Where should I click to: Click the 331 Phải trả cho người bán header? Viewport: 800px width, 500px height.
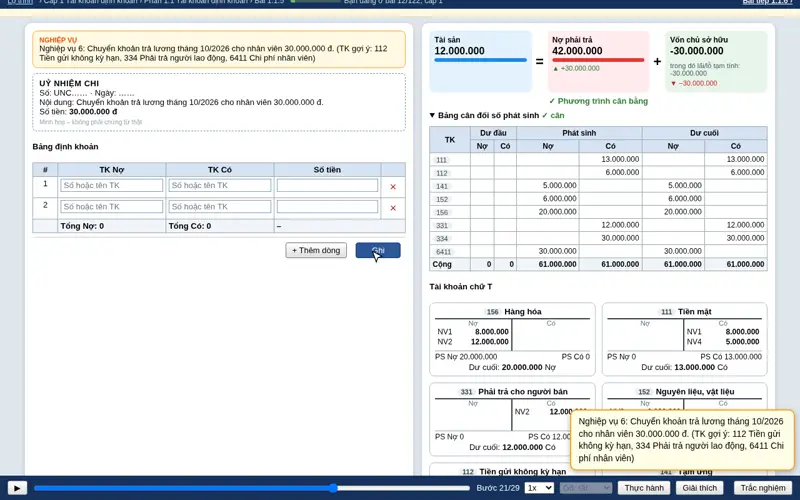tap(513, 392)
